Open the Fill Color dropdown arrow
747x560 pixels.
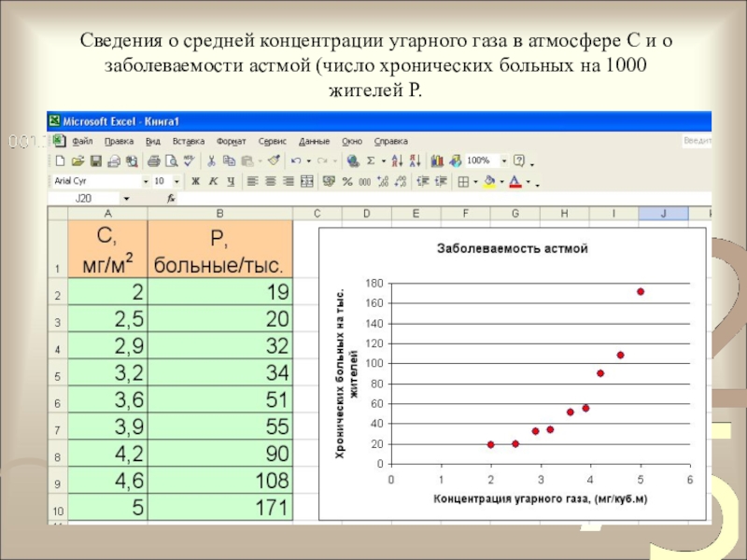(501, 182)
